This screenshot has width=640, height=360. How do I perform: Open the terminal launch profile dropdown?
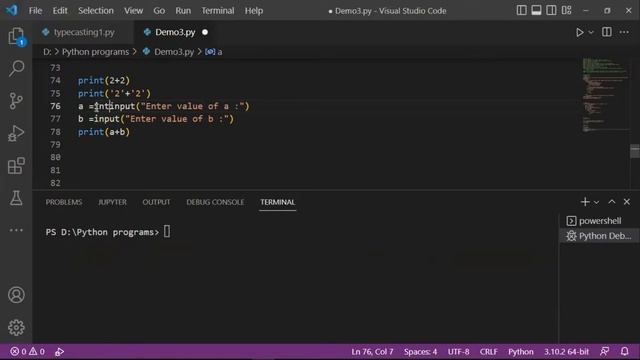tap(596, 202)
